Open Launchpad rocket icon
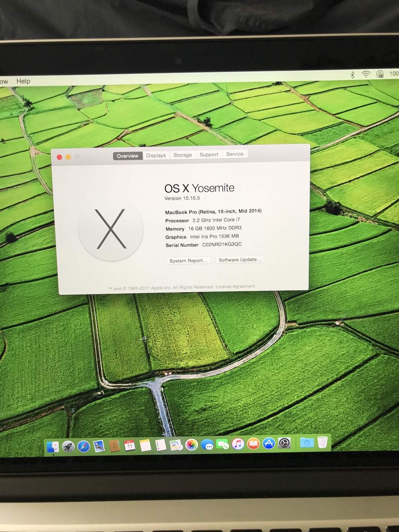 (x=68, y=446)
